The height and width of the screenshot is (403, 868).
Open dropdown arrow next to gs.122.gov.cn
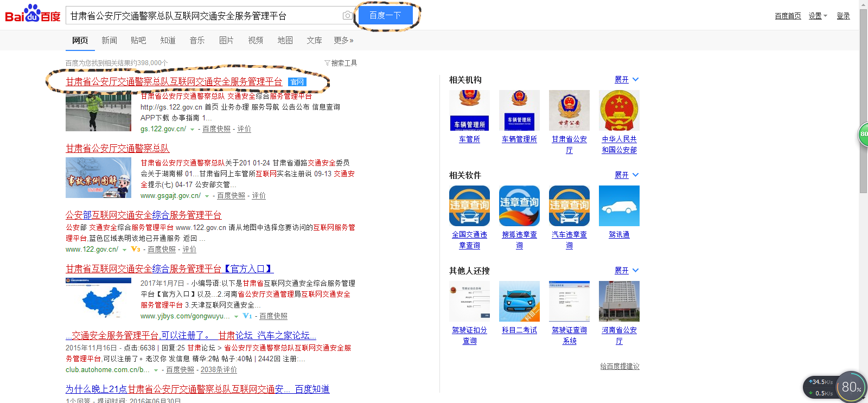click(192, 129)
